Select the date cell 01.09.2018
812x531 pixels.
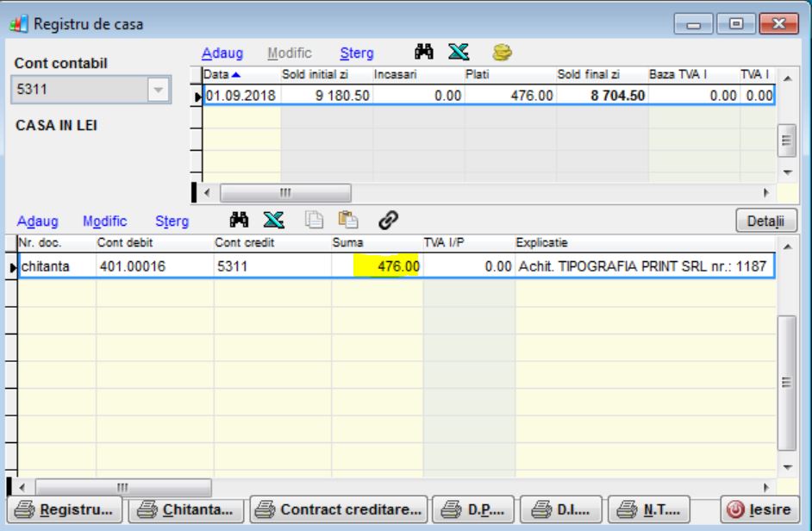(x=241, y=96)
